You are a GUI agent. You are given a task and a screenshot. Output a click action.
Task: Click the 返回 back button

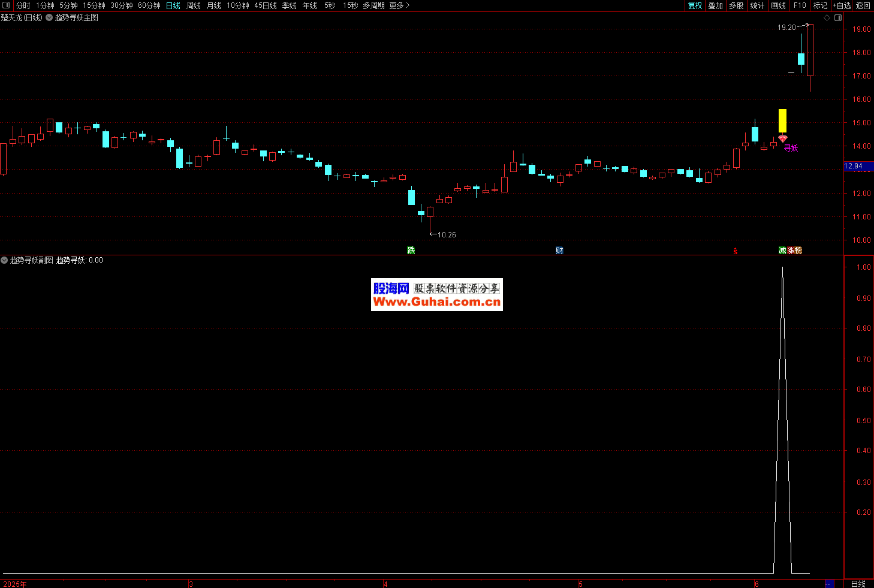click(863, 5)
